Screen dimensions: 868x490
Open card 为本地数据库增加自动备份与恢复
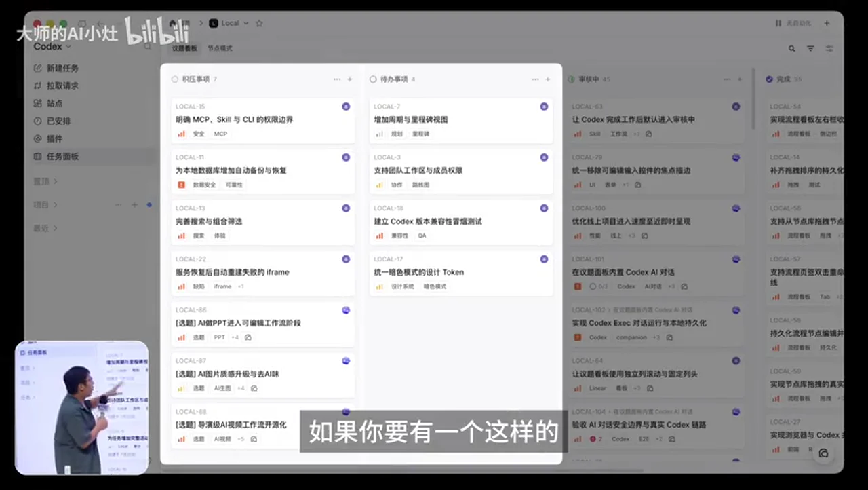(263, 170)
